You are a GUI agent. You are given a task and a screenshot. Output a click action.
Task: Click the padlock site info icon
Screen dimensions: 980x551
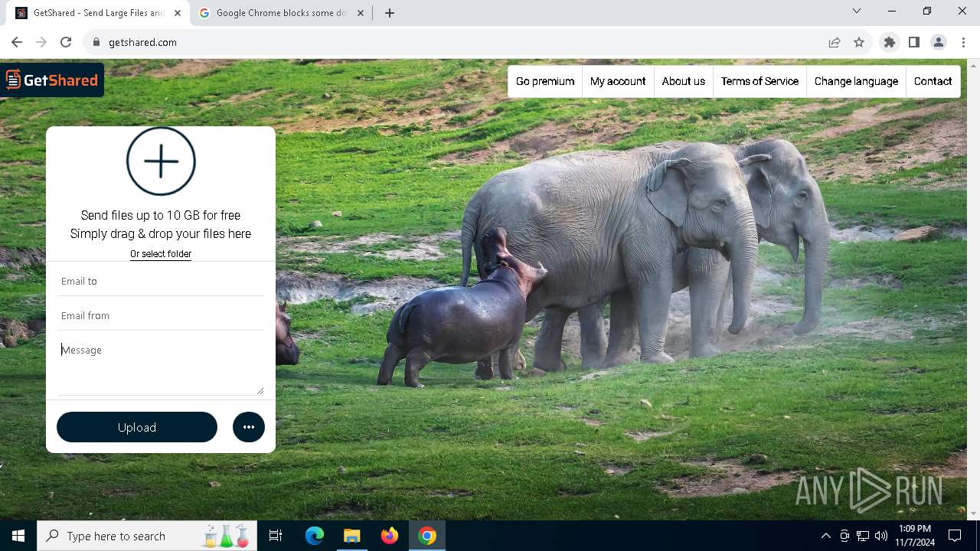[96, 42]
